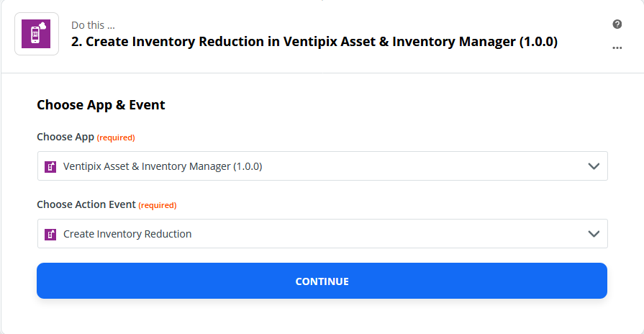Expand the Choose App dropdown chevron
The width and height of the screenshot is (644, 334).
594,166
